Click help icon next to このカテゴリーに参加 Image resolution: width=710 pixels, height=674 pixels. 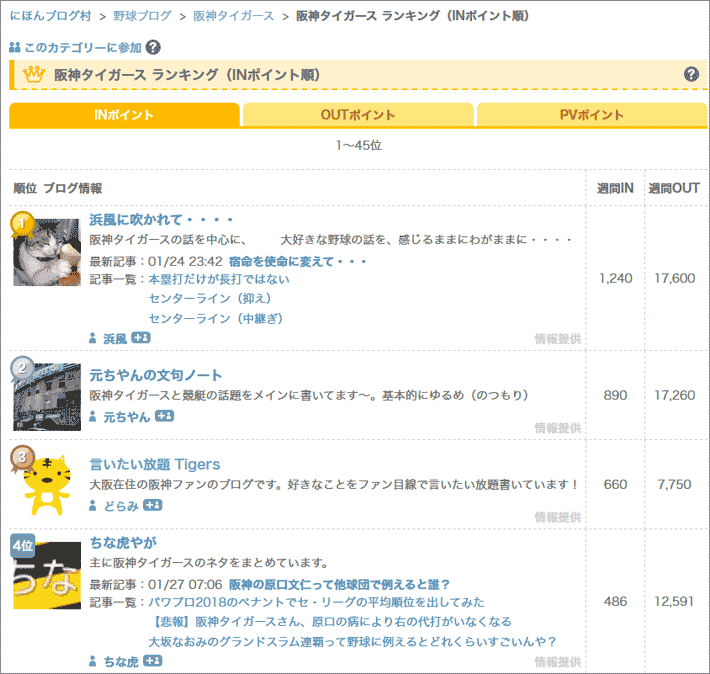click(153, 47)
